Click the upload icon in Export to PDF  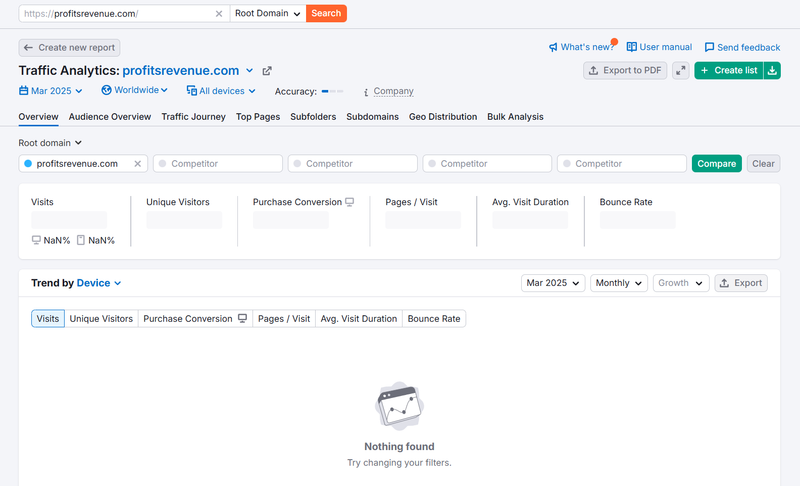[593, 70]
